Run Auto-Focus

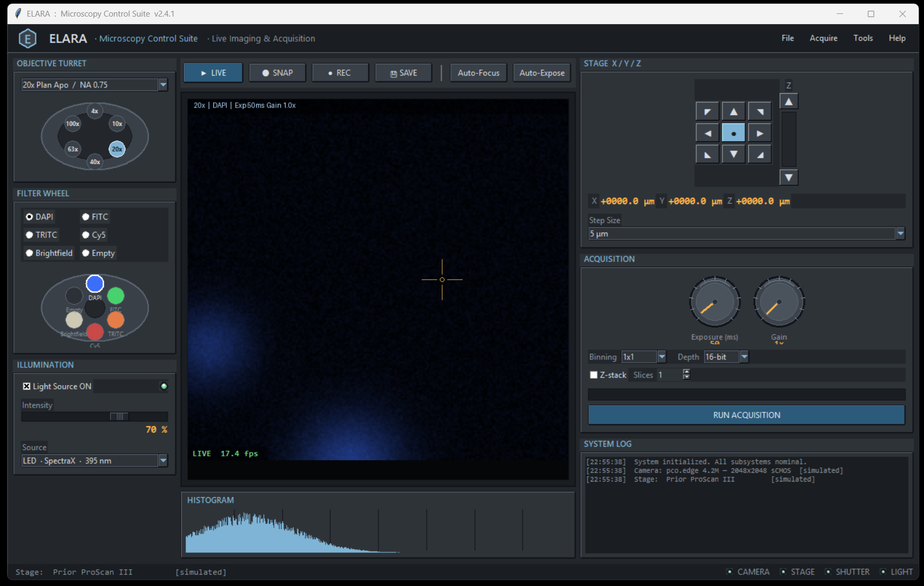point(479,73)
